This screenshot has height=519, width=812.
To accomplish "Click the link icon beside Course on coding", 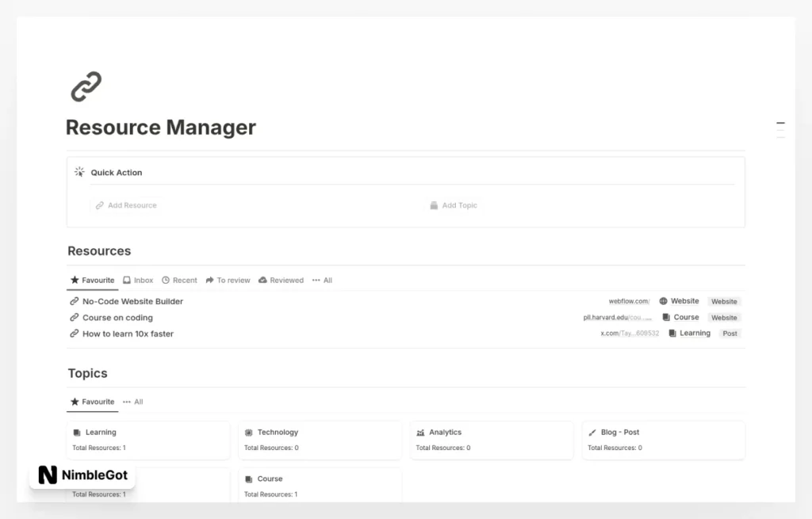I will [x=73, y=317].
